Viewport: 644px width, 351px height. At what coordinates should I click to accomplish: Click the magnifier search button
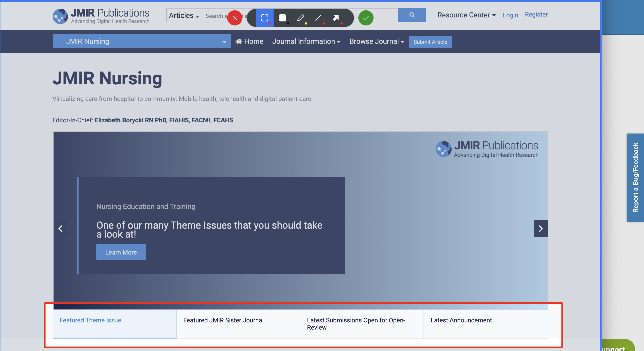coord(412,15)
